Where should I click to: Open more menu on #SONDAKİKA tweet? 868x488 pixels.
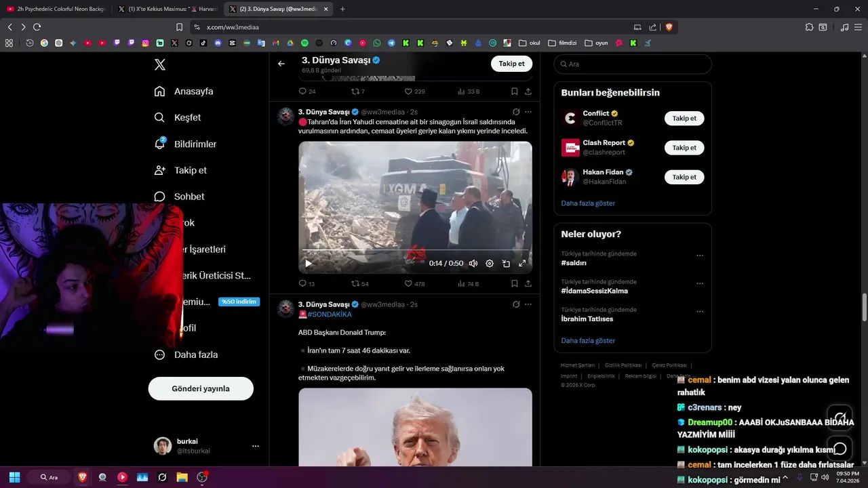(x=528, y=304)
